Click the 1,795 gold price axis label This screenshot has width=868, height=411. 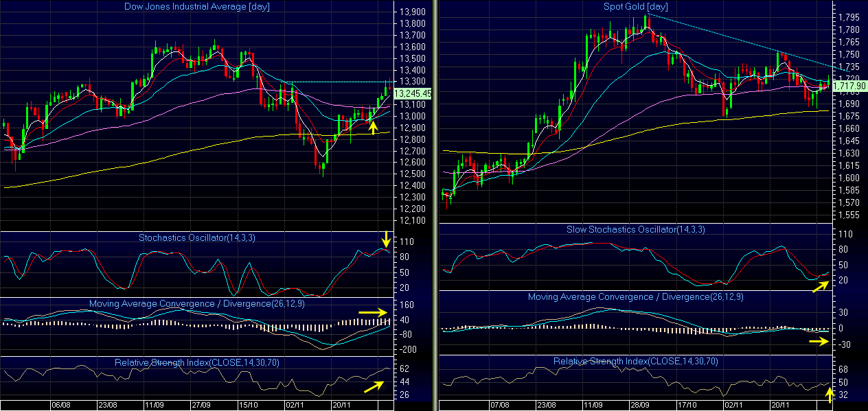click(849, 17)
